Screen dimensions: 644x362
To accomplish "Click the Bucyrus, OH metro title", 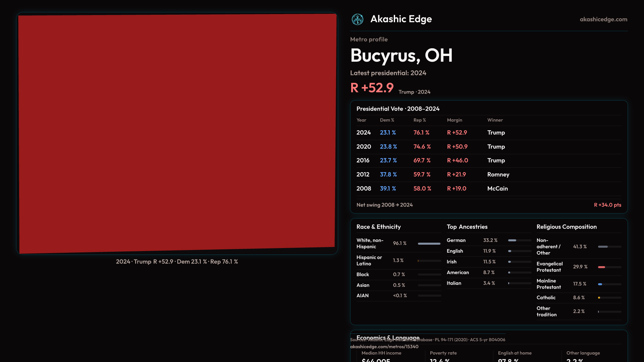I will click(x=401, y=56).
